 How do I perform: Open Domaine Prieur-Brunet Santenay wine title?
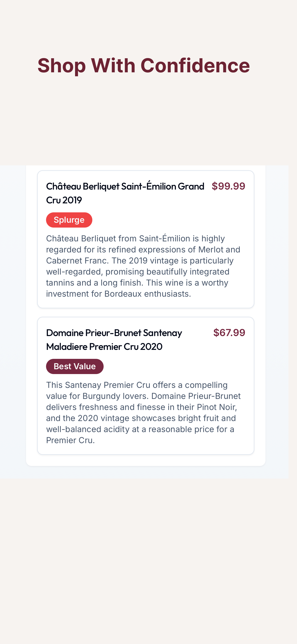coord(114,340)
